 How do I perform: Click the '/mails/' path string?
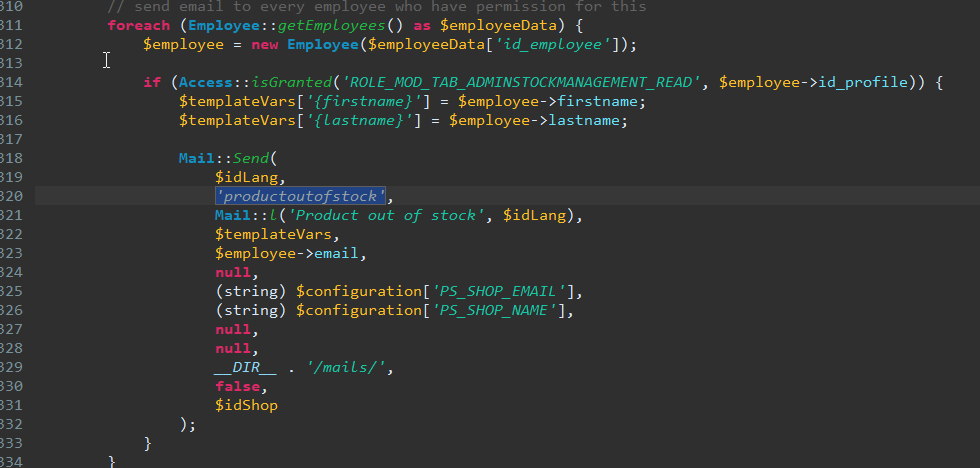(x=346, y=368)
